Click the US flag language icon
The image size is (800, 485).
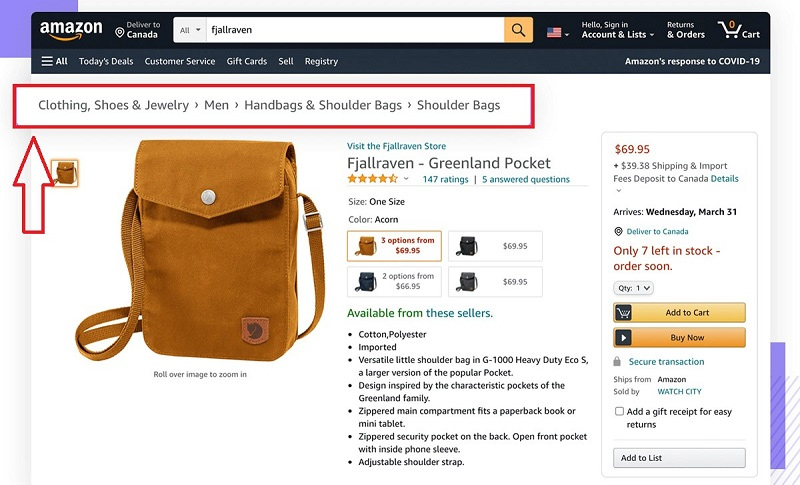tap(554, 32)
